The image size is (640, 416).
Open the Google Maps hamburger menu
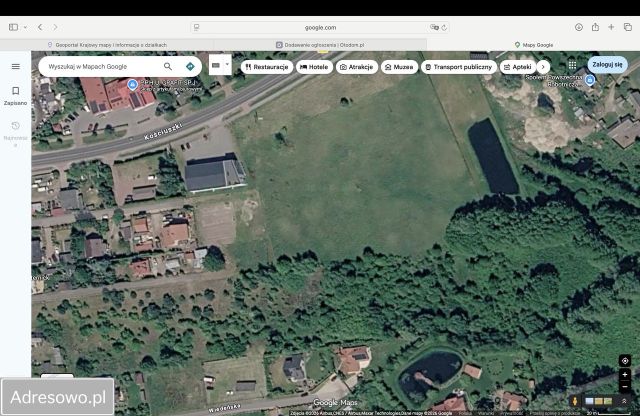click(x=16, y=67)
